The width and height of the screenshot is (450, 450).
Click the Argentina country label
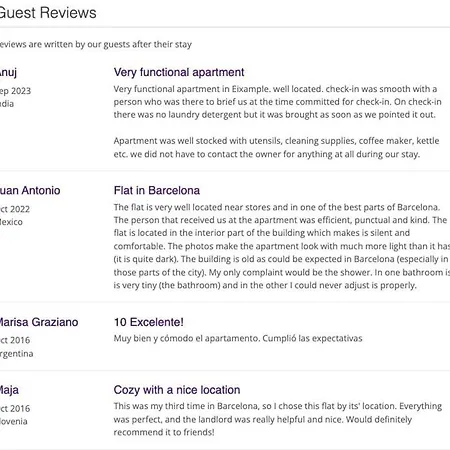coord(17,353)
